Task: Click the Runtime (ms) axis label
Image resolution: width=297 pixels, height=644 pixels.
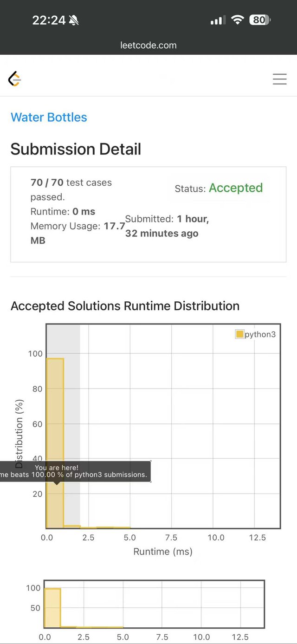Action: [163, 552]
